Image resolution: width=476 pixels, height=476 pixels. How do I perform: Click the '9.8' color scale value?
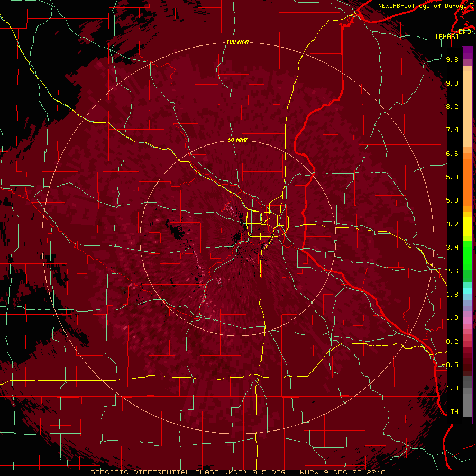pos(452,59)
